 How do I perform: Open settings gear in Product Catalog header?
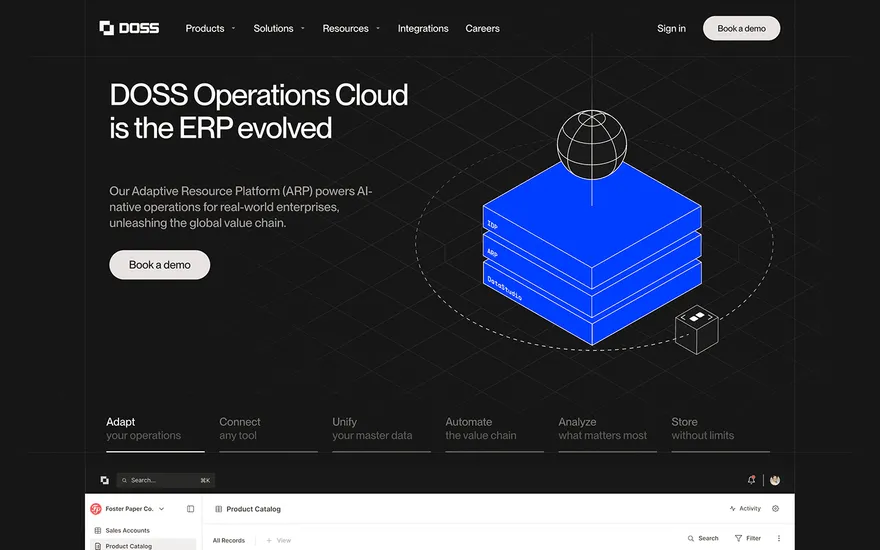point(776,508)
